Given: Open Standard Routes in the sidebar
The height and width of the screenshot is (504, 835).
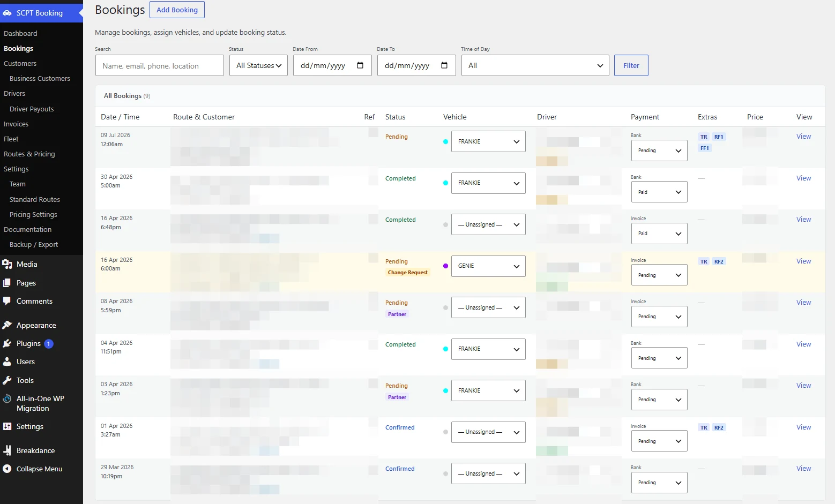Looking at the screenshot, I should [35, 199].
